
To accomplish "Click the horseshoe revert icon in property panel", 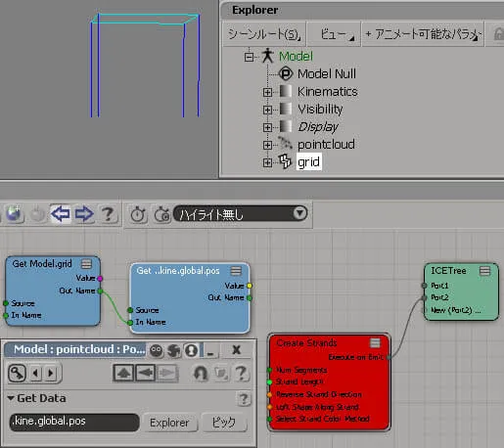I will [201, 373].
